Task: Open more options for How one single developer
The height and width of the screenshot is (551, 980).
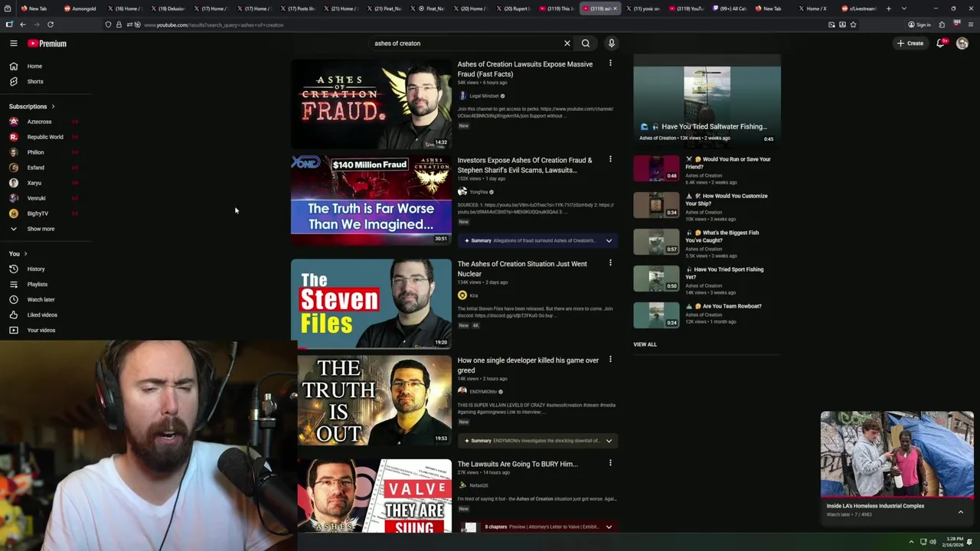Action: 610,359
